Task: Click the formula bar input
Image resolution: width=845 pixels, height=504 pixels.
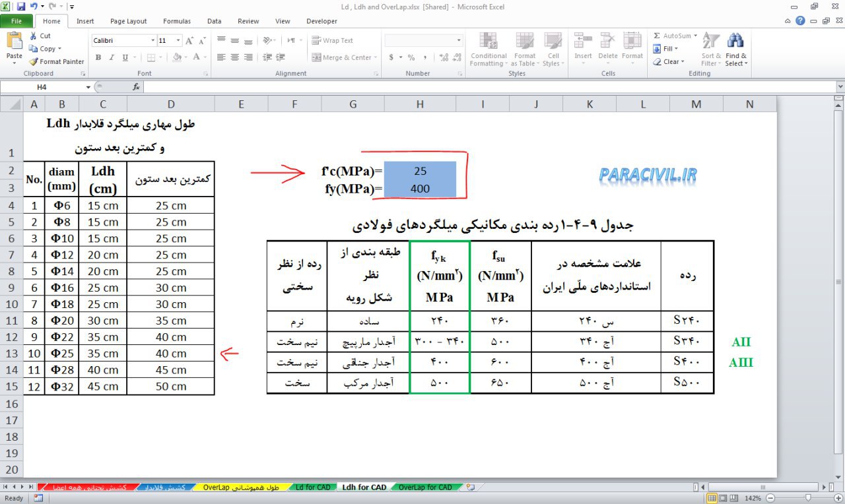Action: point(489,87)
